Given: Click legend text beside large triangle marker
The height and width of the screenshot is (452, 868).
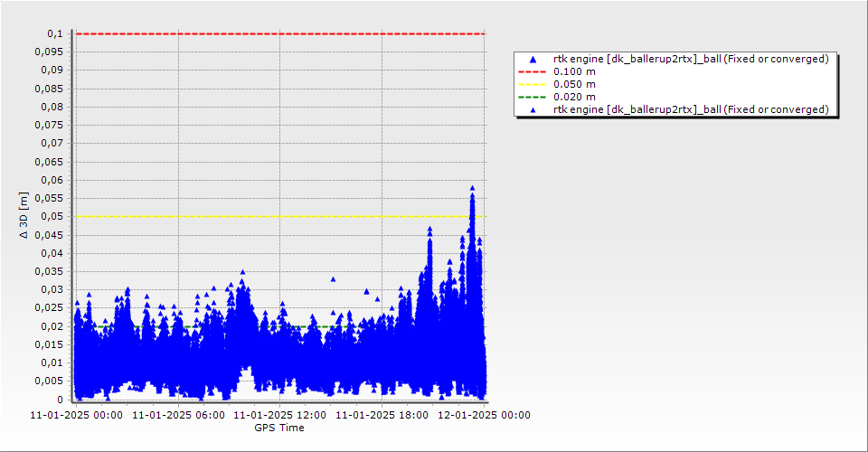Looking at the screenshot, I should [x=691, y=59].
